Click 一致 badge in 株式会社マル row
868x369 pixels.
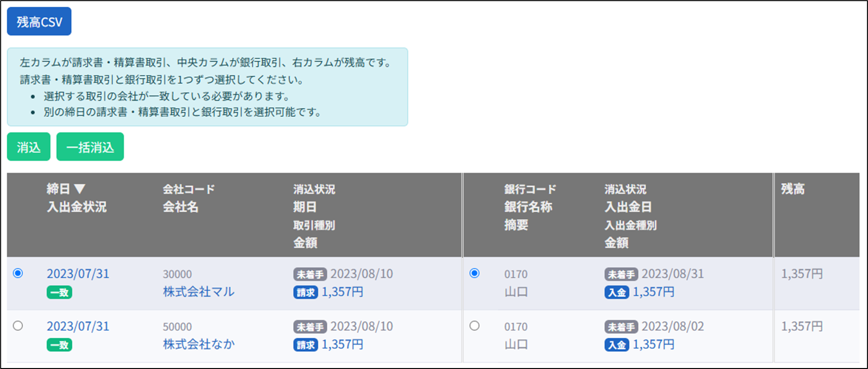tap(60, 293)
